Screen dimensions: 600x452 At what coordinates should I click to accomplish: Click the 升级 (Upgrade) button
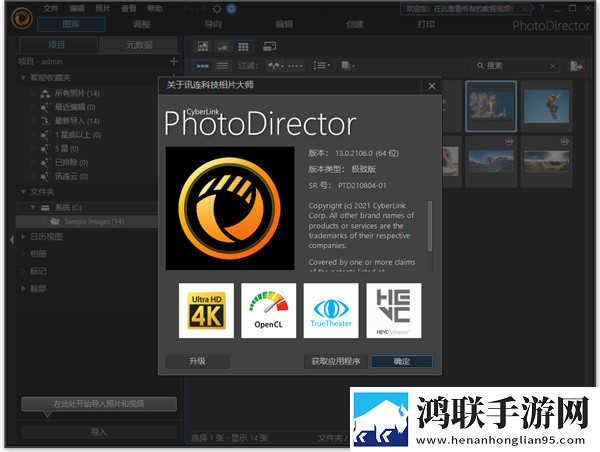tap(197, 361)
